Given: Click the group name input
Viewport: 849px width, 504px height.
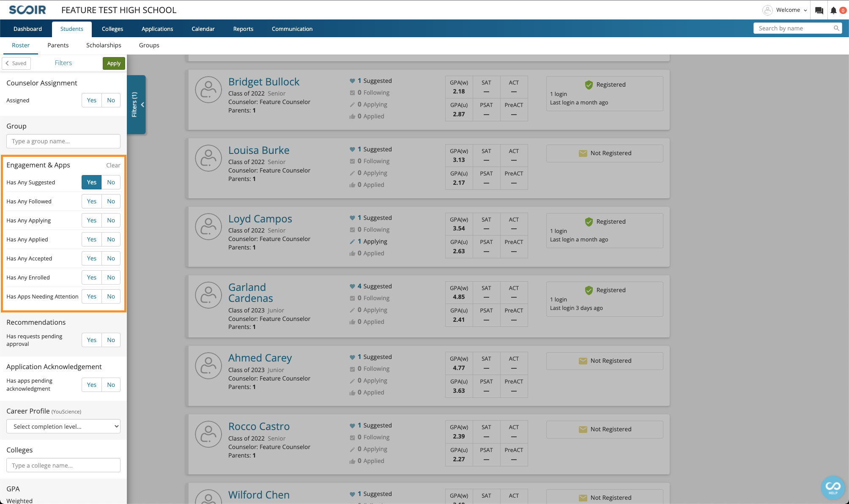Looking at the screenshot, I should click(63, 141).
